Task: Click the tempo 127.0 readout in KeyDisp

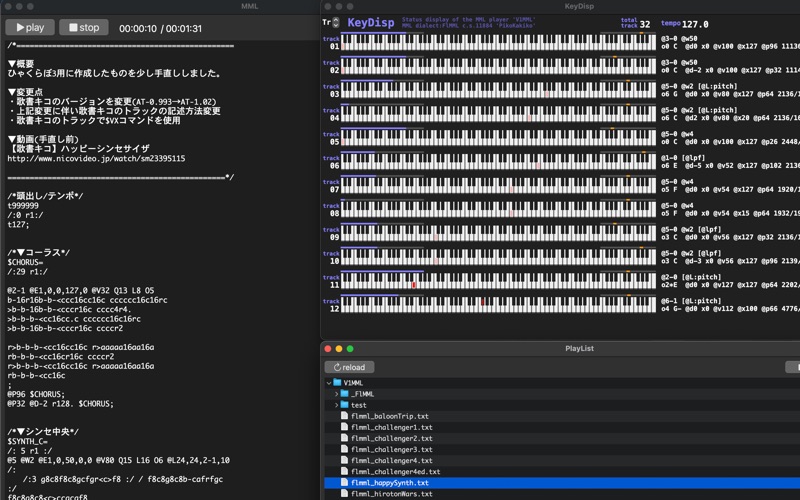Action: 685,24
